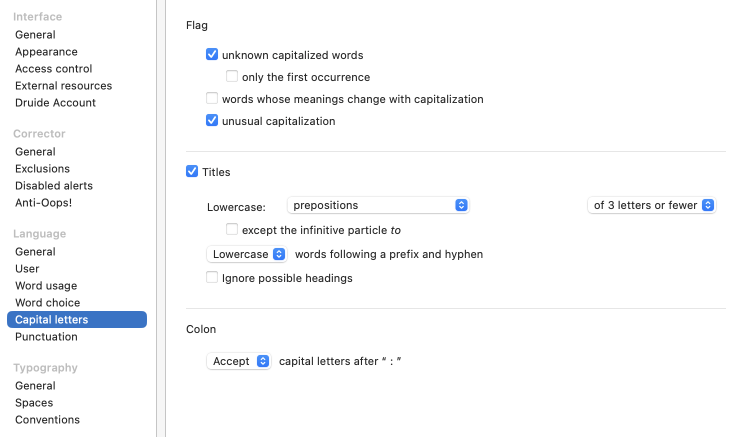
Task: Select Anti-Oops! in the sidebar
Action: [43, 203]
